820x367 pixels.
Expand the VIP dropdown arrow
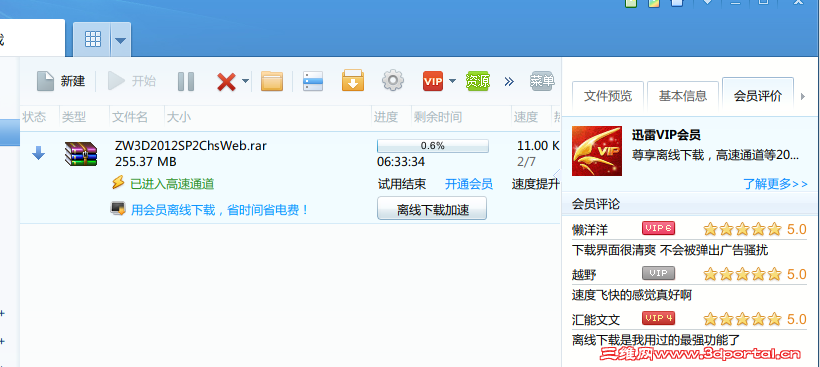click(452, 81)
